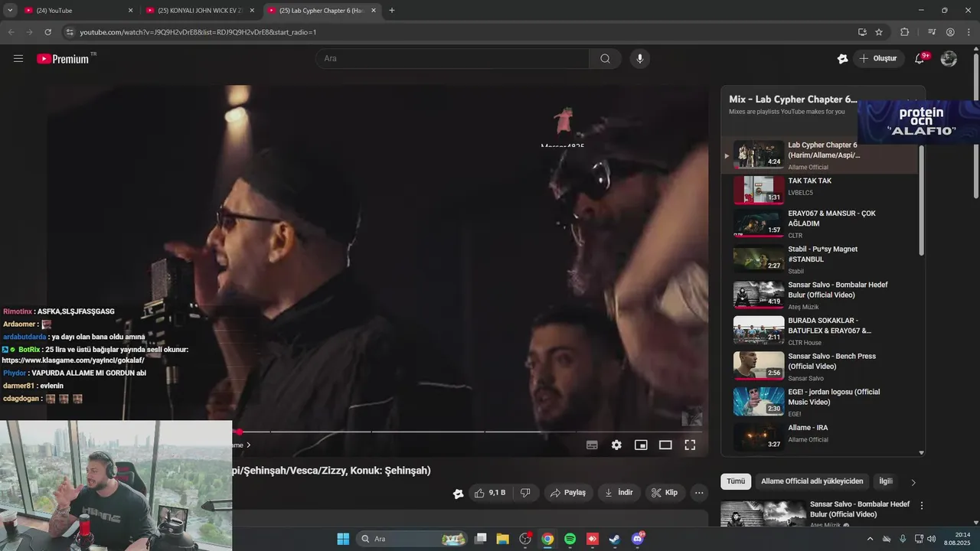The width and height of the screenshot is (980, 551).
Task: Open File Explorer from the taskbar
Action: click(503, 539)
